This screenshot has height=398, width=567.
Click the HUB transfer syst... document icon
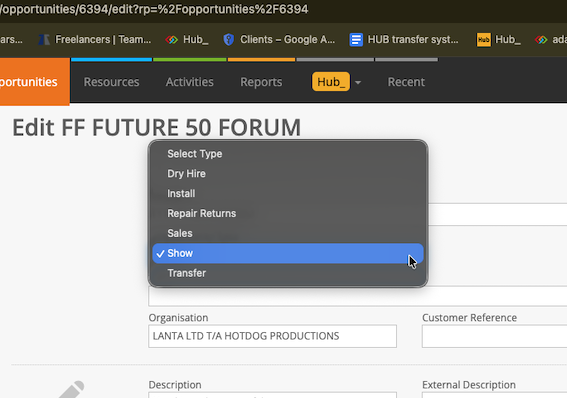click(x=356, y=39)
